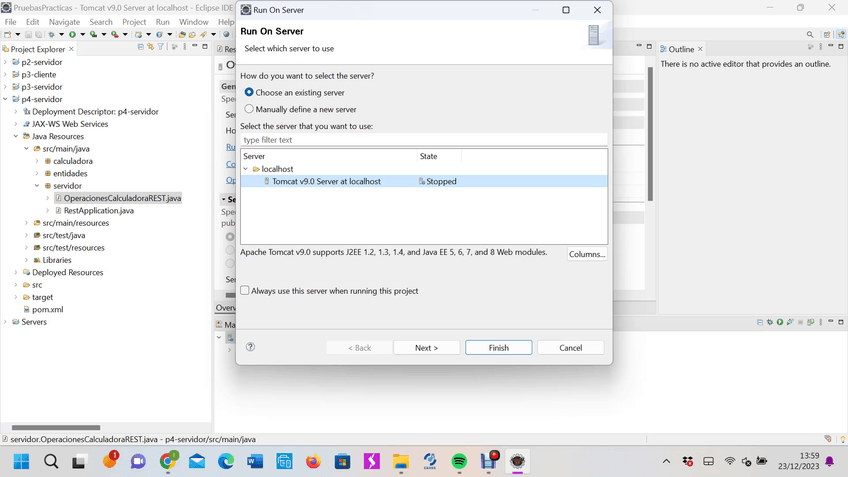The height and width of the screenshot is (477, 848).
Task: Check Always use this server checkbox
Action: coord(245,290)
